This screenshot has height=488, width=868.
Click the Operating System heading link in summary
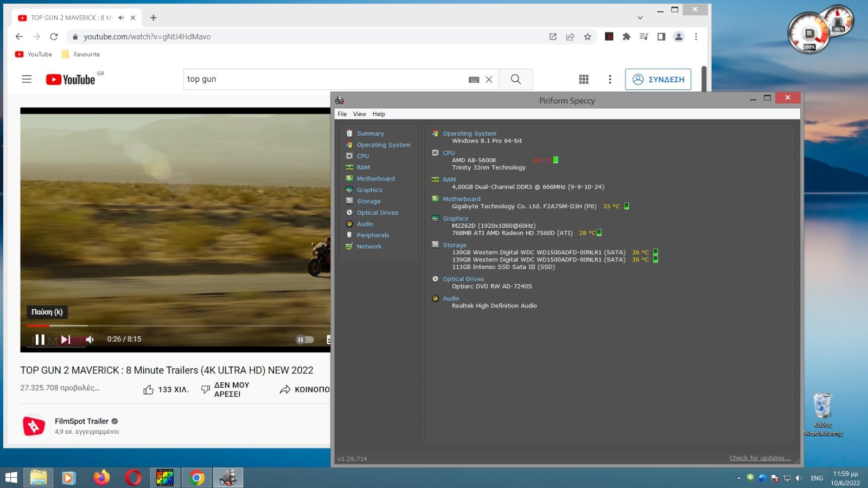click(469, 133)
